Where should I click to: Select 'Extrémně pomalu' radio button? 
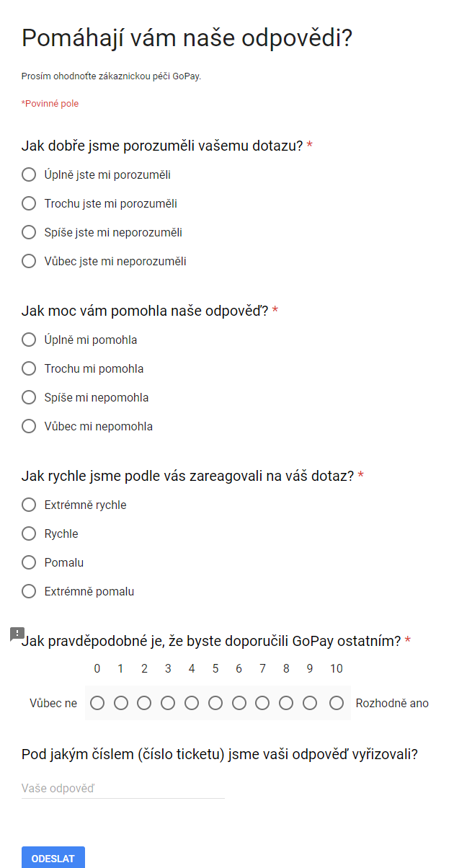point(29,591)
